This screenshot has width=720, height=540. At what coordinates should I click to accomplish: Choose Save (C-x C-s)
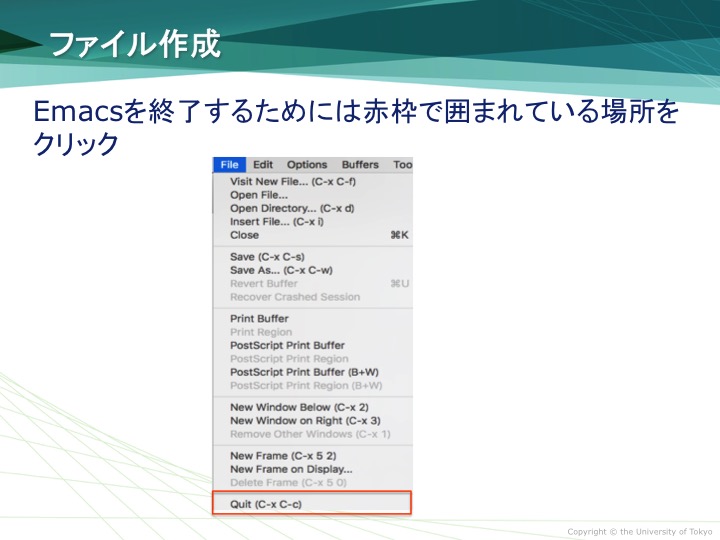point(313,257)
